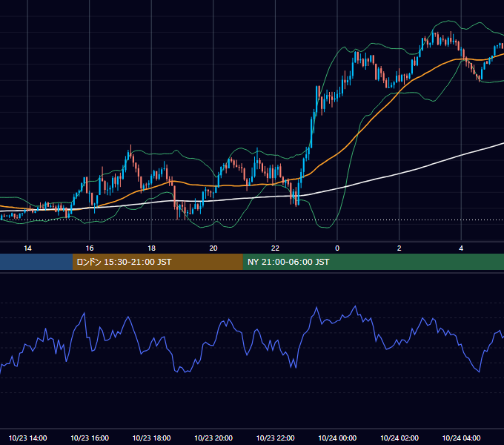Click the 10/23 20:00 time label

(x=213, y=438)
